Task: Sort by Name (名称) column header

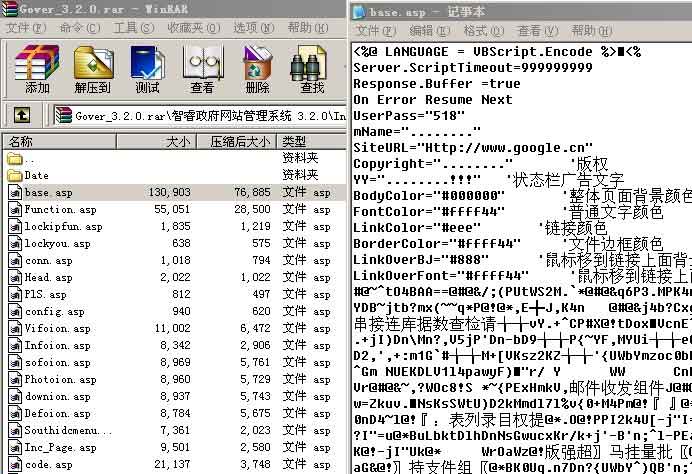Action: [60, 142]
